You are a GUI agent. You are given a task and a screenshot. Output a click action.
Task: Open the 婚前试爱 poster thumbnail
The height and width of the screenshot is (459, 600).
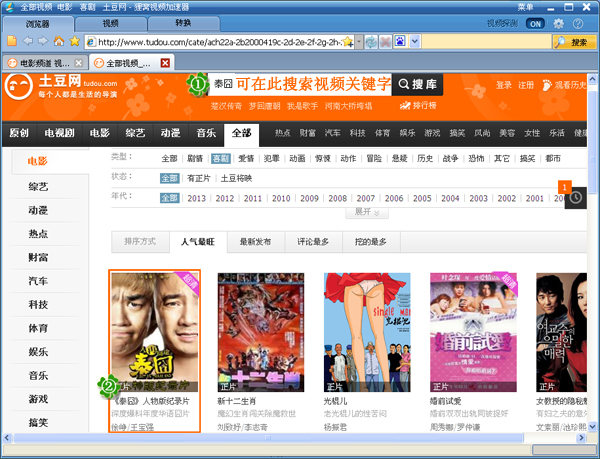[x=473, y=332]
